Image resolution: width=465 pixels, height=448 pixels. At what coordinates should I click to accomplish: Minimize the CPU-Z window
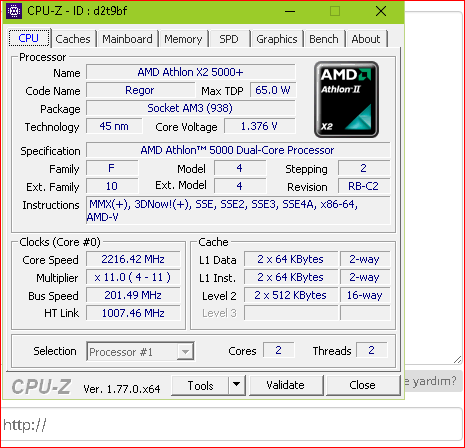click(x=290, y=11)
